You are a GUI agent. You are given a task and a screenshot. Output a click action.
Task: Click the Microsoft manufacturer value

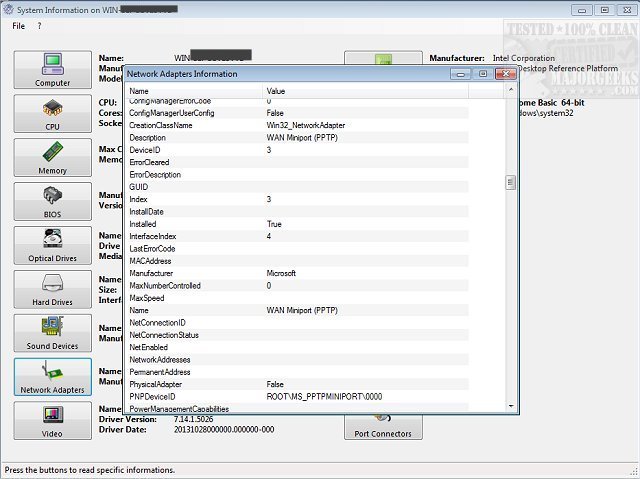[281, 273]
